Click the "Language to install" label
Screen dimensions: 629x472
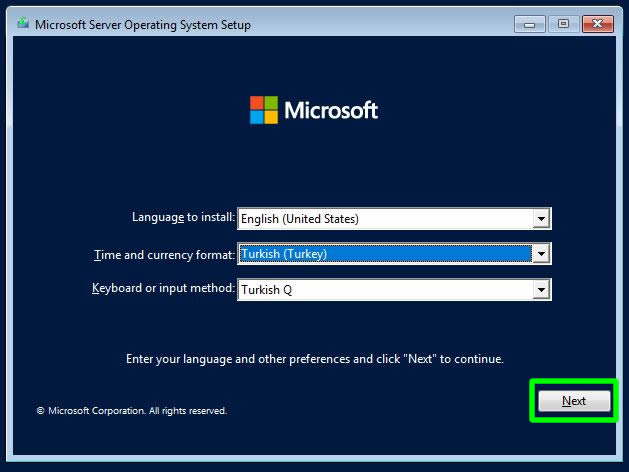point(183,217)
